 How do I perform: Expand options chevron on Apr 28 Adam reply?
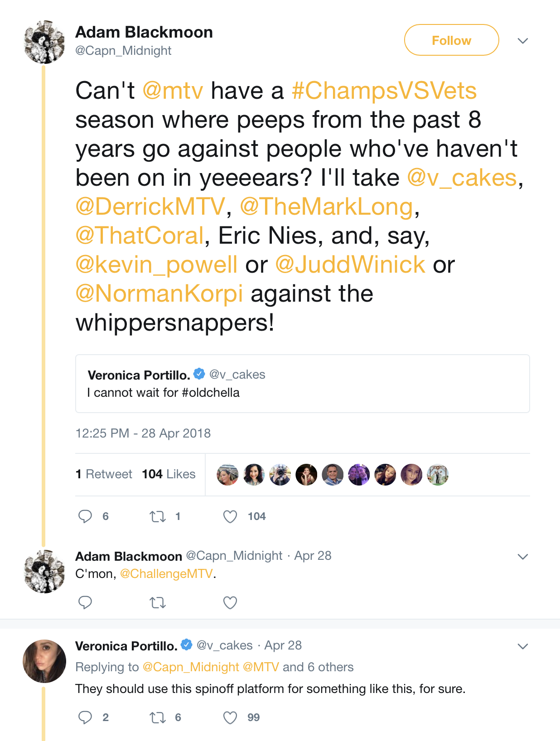point(523,557)
